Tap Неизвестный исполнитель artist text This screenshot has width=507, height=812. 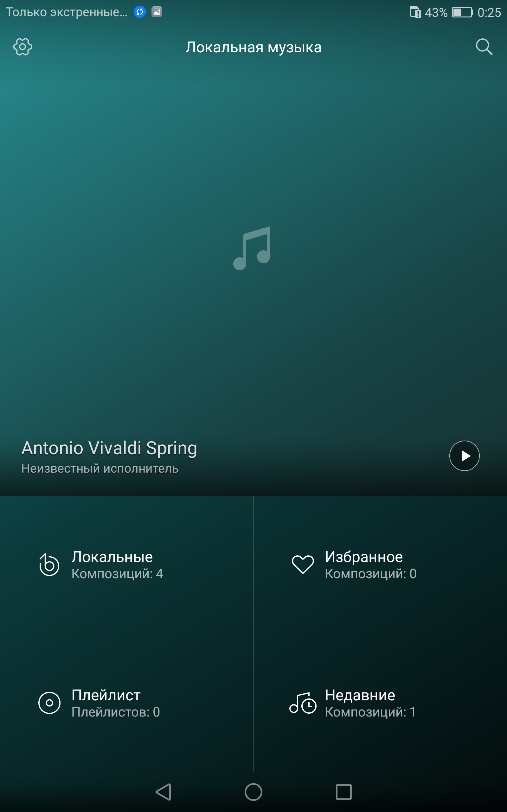click(x=100, y=468)
